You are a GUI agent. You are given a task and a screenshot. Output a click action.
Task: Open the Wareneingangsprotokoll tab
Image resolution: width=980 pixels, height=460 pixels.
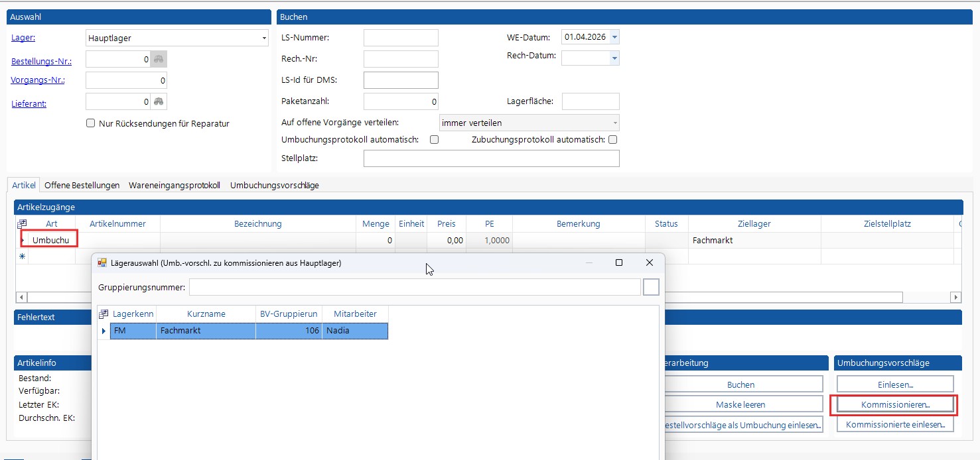pyautogui.click(x=175, y=186)
